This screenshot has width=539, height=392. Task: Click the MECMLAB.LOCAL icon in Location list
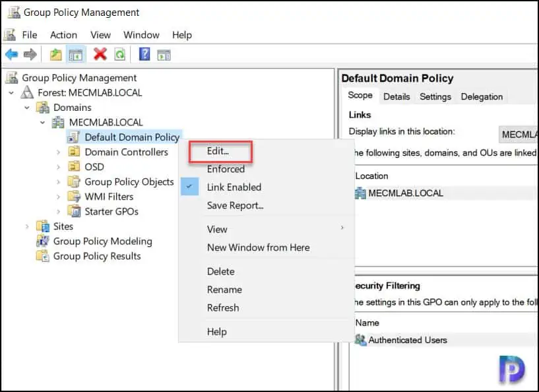point(360,193)
